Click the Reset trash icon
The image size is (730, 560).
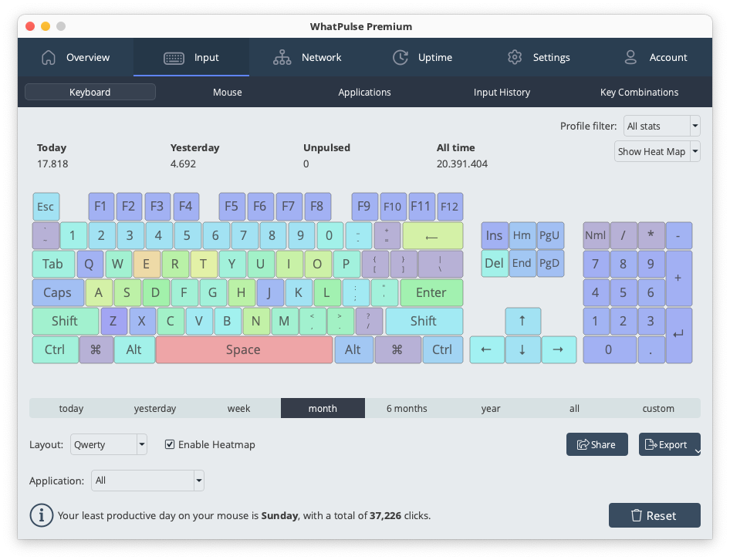click(x=636, y=515)
